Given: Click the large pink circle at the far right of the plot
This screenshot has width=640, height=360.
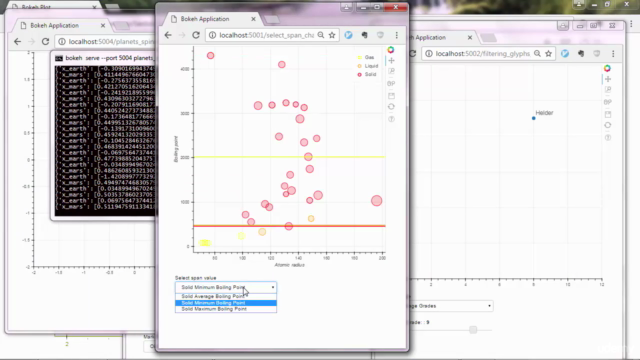Looking at the screenshot, I should tap(376, 200).
